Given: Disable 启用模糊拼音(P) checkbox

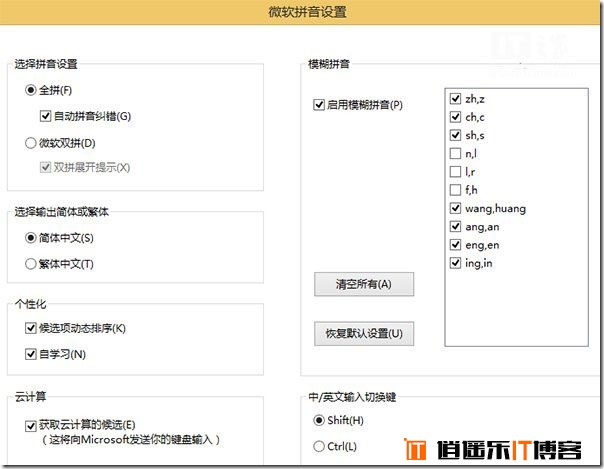Looking at the screenshot, I should coord(319,105).
